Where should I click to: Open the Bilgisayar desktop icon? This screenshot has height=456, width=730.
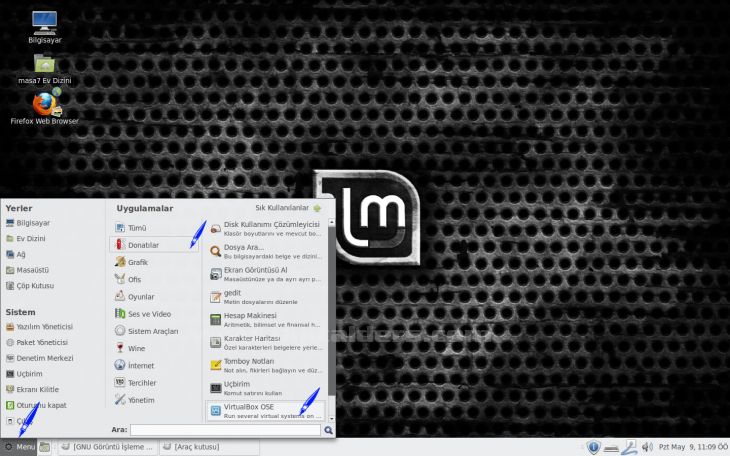pos(45,27)
